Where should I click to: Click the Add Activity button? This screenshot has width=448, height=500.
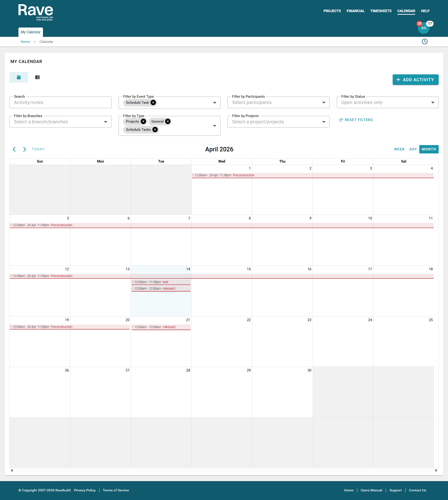pos(415,80)
